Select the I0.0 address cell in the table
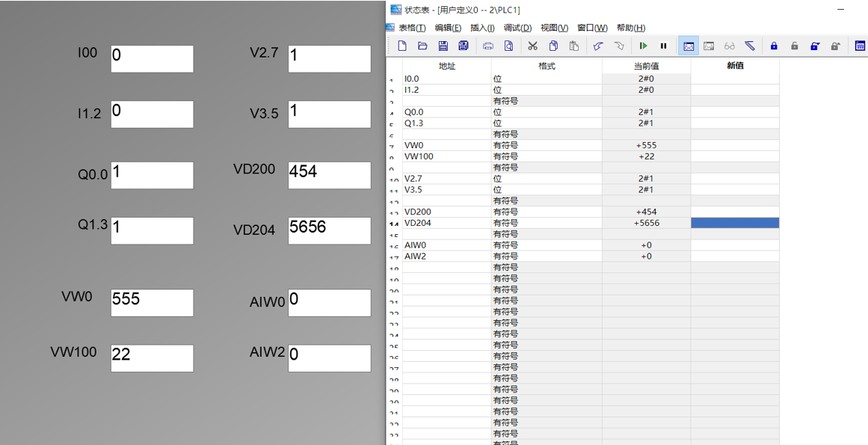The width and height of the screenshot is (868, 445). 447,79
